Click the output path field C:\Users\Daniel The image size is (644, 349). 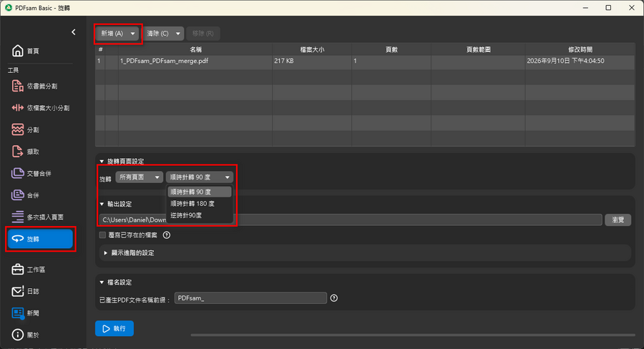click(x=350, y=220)
